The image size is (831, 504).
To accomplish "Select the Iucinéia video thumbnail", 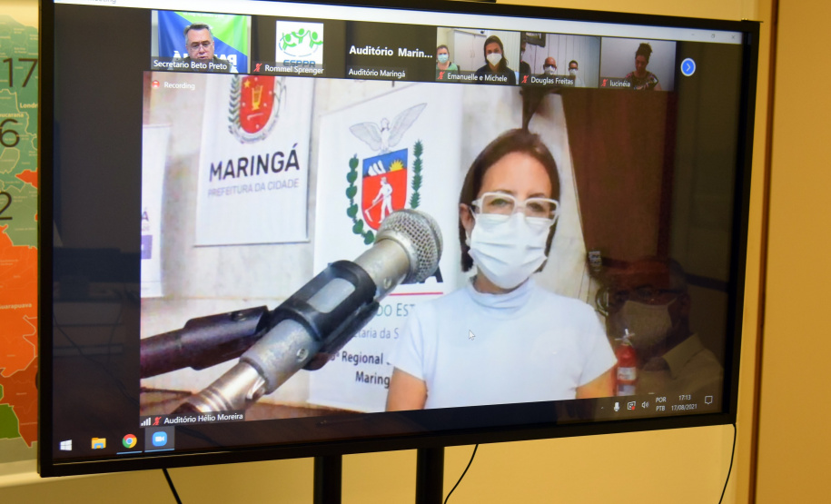I will 638,64.
